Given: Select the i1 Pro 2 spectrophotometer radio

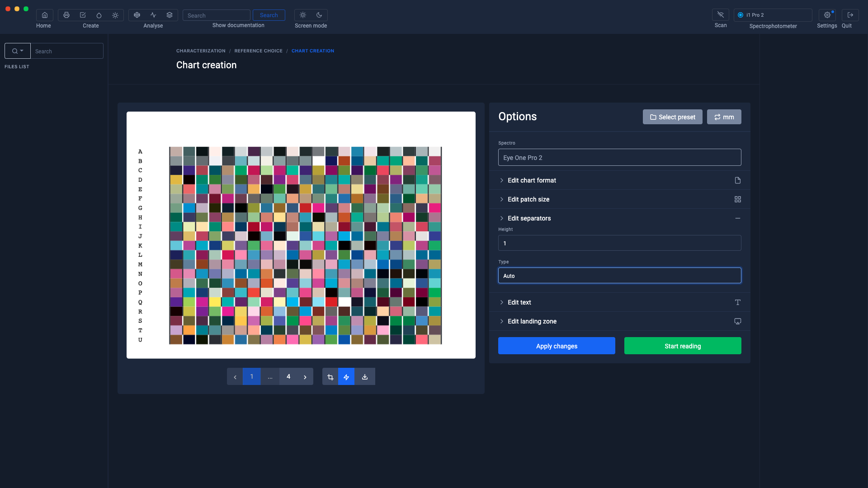Looking at the screenshot, I should point(741,15).
